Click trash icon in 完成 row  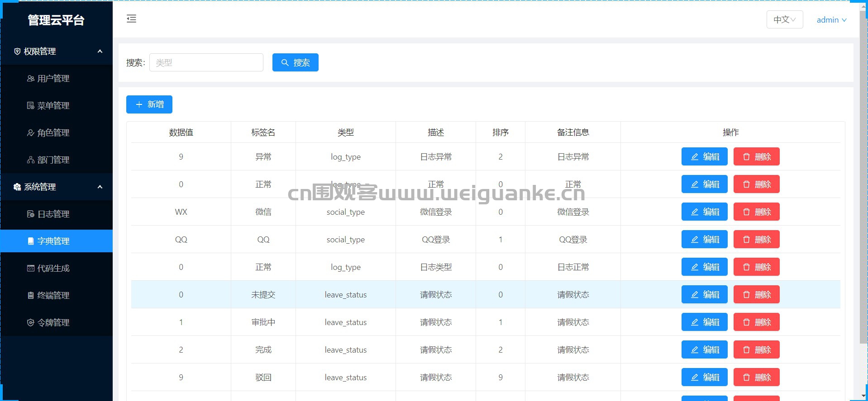(x=746, y=349)
